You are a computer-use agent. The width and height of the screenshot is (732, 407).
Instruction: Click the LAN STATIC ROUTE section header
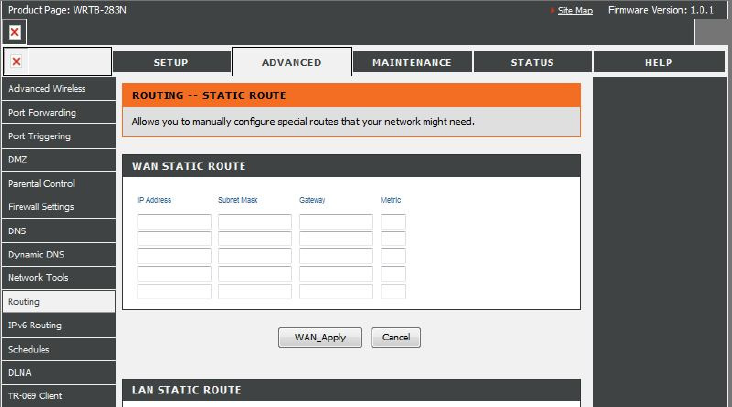pos(352,390)
